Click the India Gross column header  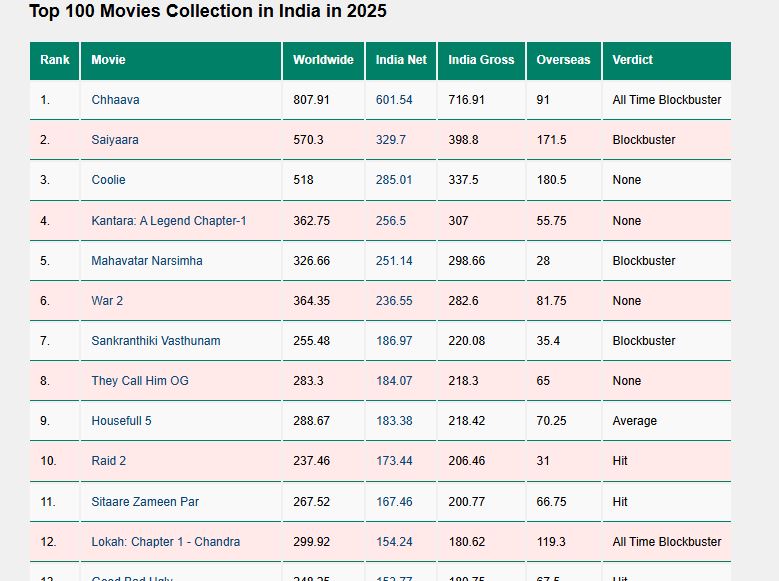[481, 60]
